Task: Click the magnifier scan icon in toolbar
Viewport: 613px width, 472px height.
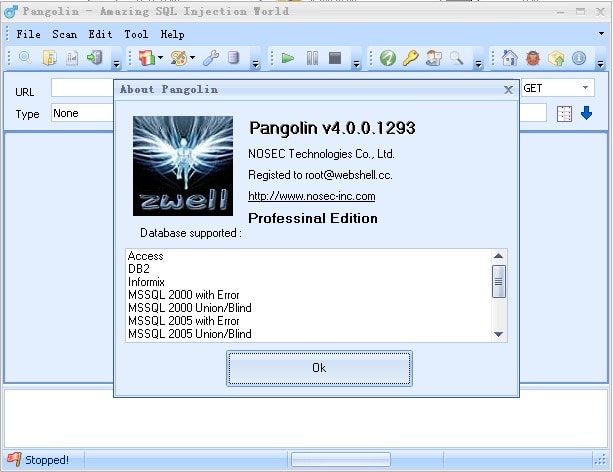Action: tap(25, 58)
